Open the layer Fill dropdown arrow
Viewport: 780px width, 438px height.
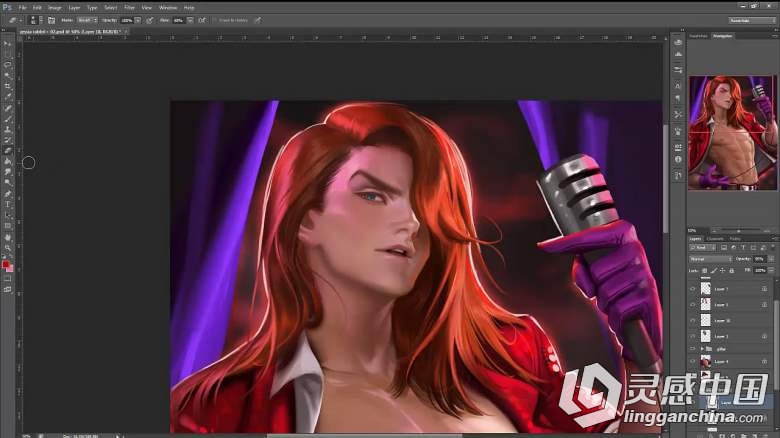[x=772, y=270]
